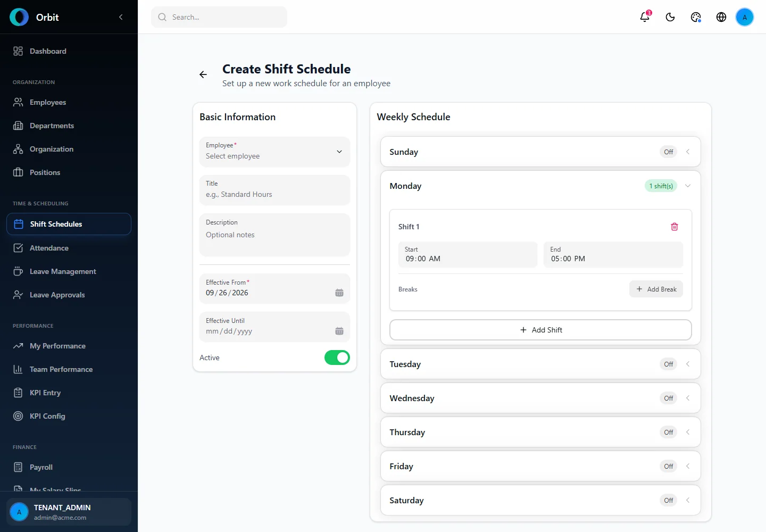This screenshot has width=766, height=532.
Task: Click the Organization hierarchy icon
Action: tap(18, 149)
